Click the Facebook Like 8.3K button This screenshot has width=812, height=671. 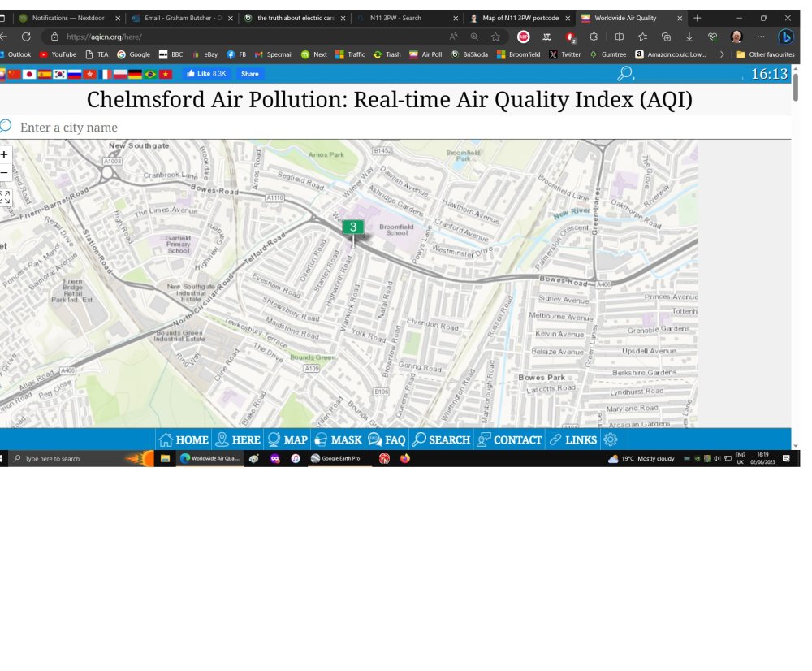point(206,74)
